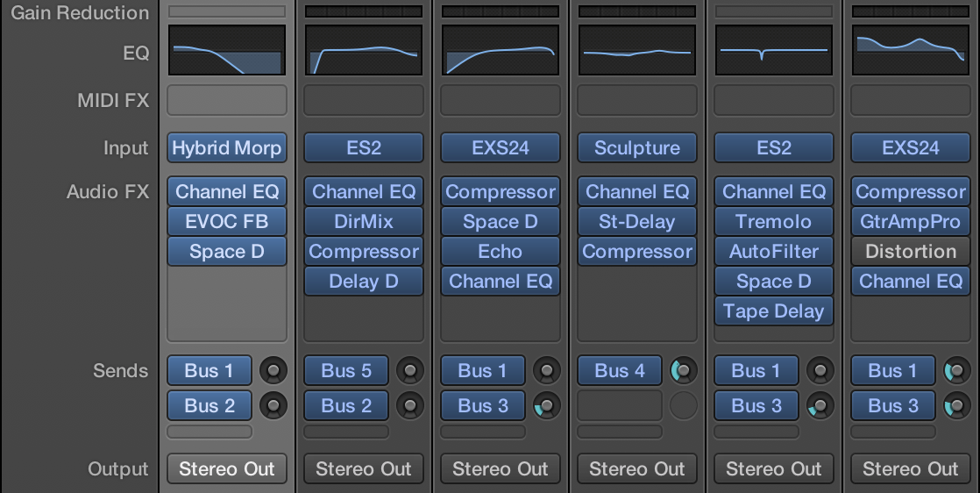
Task: Open ES2 instrument above DirMix strip
Action: pyautogui.click(x=364, y=147)
